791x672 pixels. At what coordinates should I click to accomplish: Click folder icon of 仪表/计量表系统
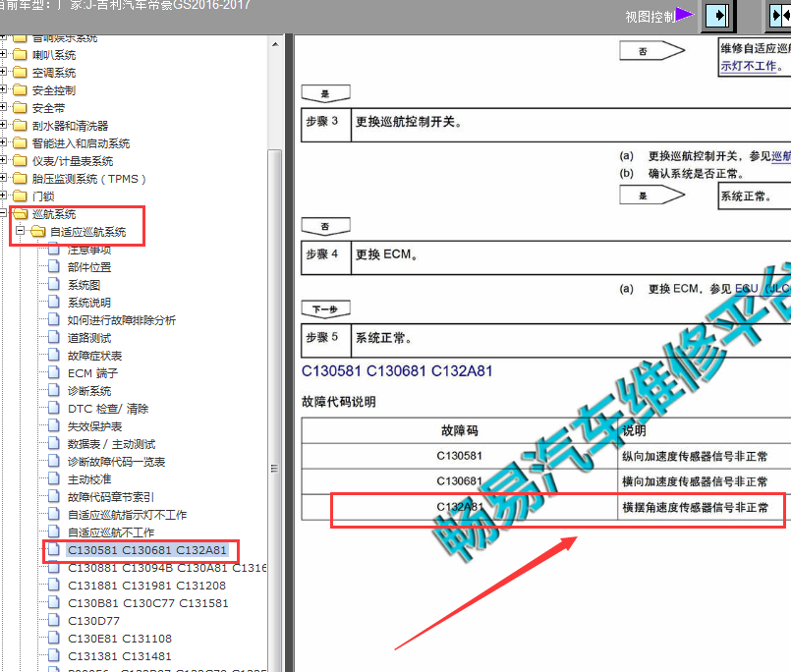(x=20, y=160)
